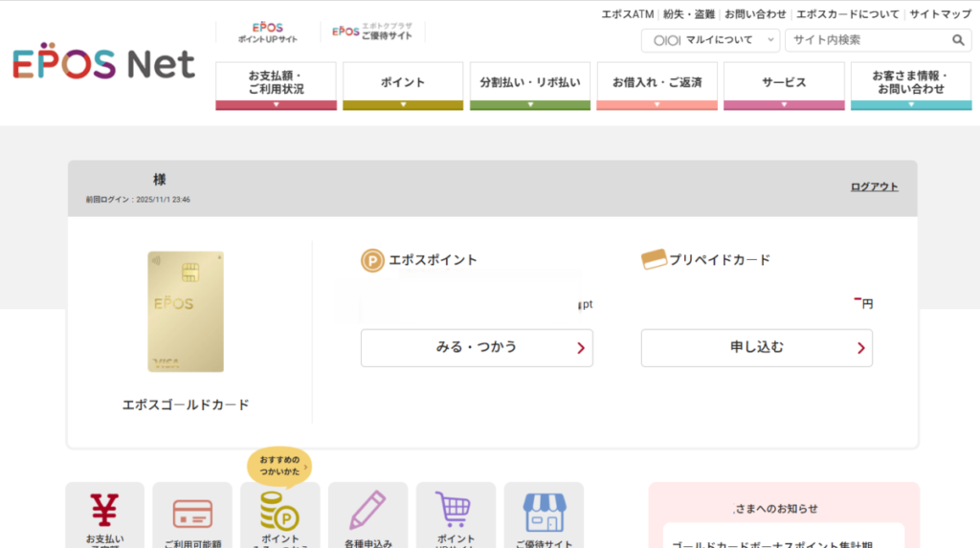Open the EPOS Point UP site logo
The image size is (980, 548).
(268, 33)
